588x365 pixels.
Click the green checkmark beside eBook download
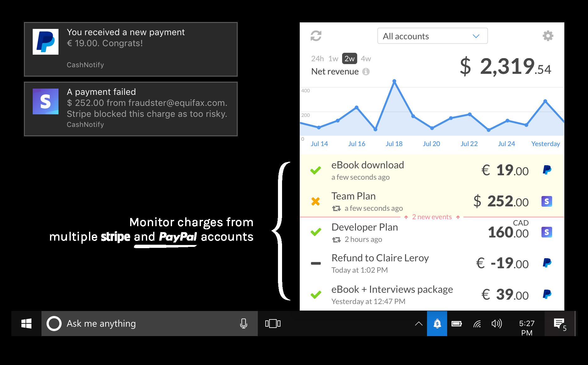point(316,170)
